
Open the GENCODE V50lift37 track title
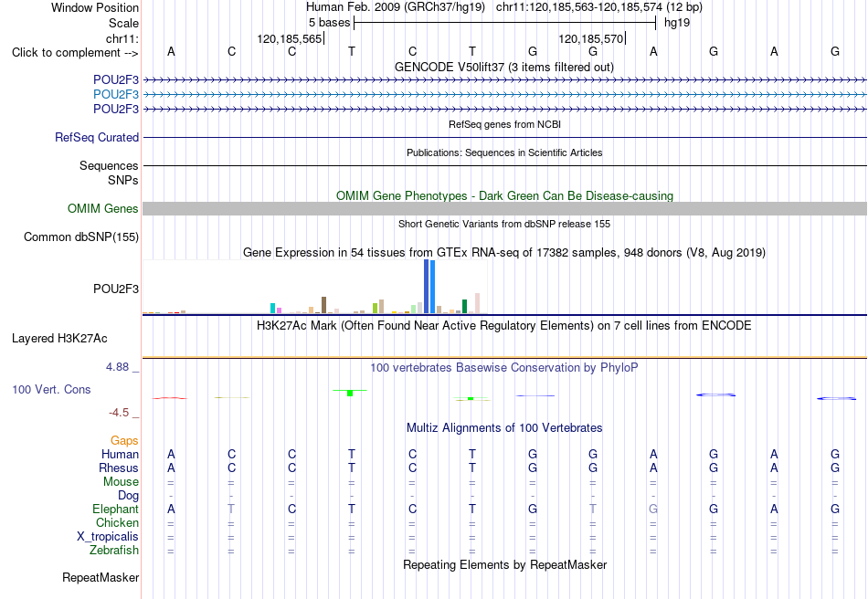coord(503,67)
